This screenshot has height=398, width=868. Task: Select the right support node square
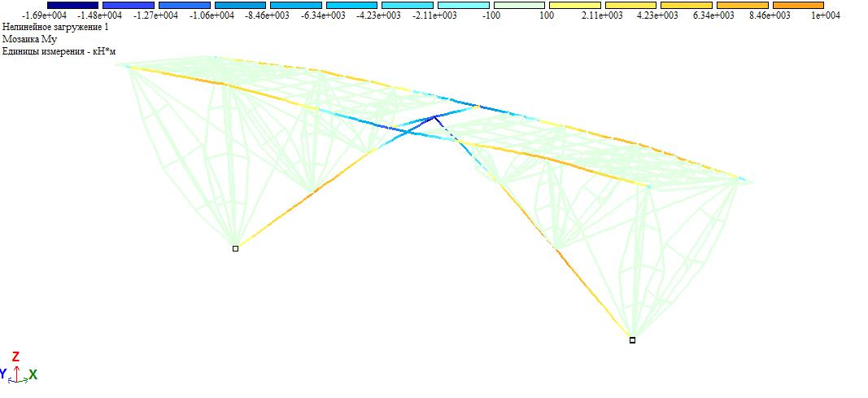click(632, 340)
